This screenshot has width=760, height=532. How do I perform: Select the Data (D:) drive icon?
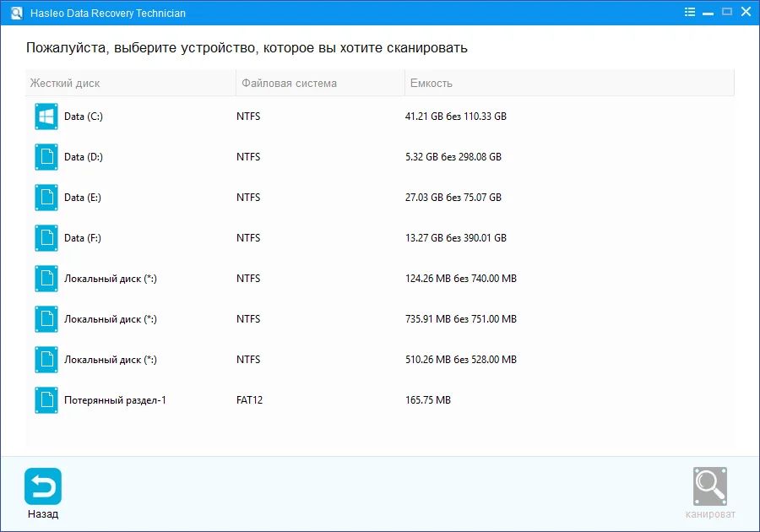46,157
